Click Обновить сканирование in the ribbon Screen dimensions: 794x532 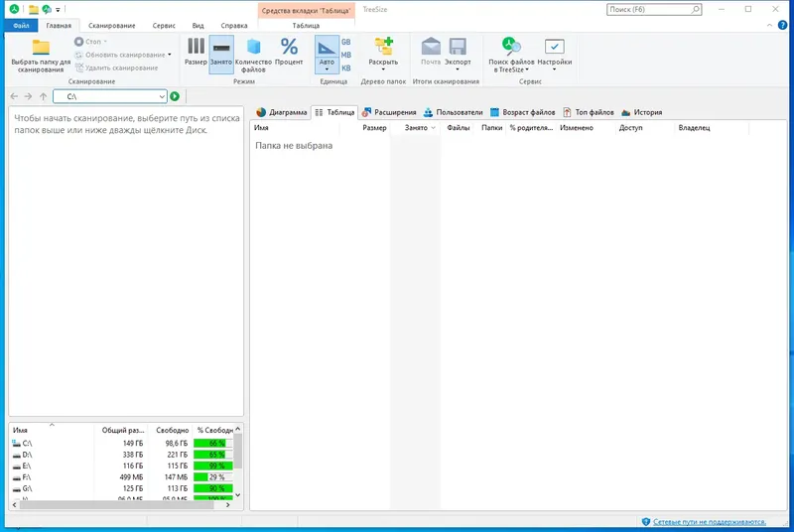click(x=125, y=55)
